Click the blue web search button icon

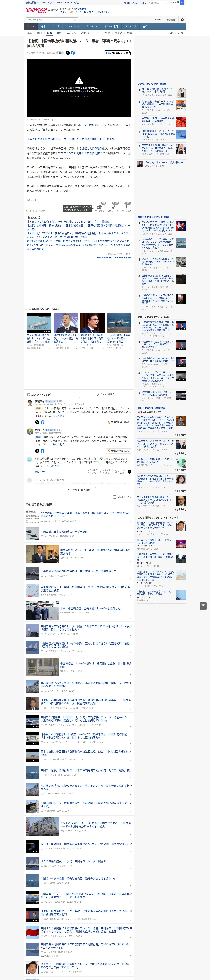pos(182,3)
